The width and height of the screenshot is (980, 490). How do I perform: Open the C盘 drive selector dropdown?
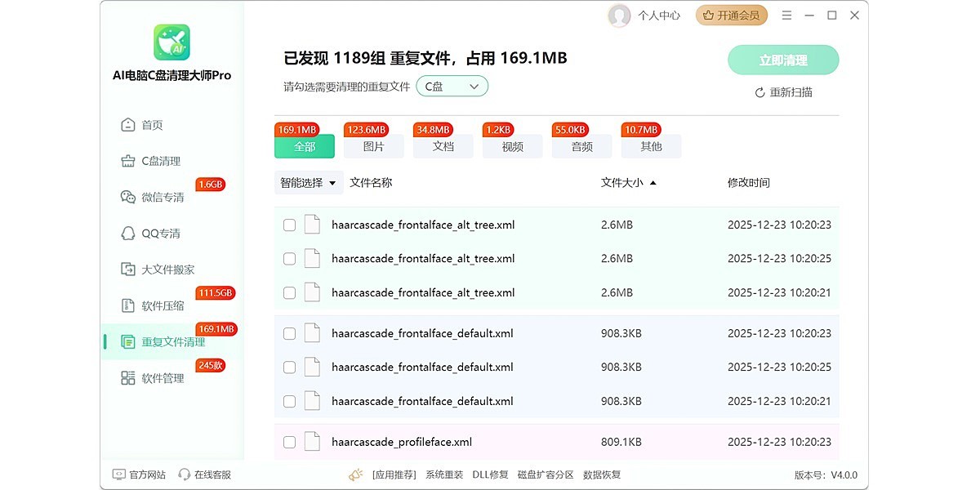coord(452,86)
